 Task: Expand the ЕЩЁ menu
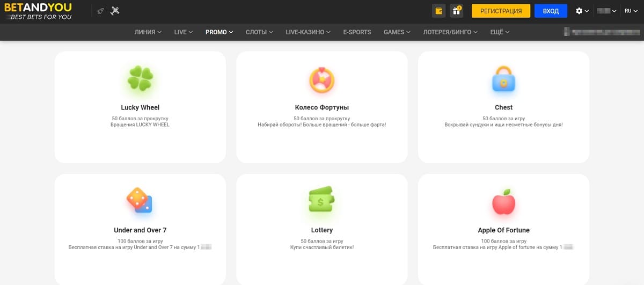(500, 32)
